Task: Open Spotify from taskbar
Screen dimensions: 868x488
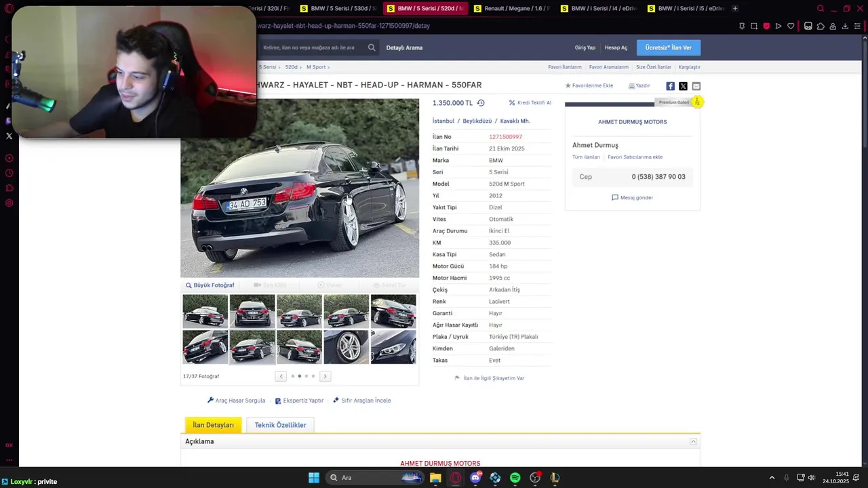Action: tap(515, 478)
